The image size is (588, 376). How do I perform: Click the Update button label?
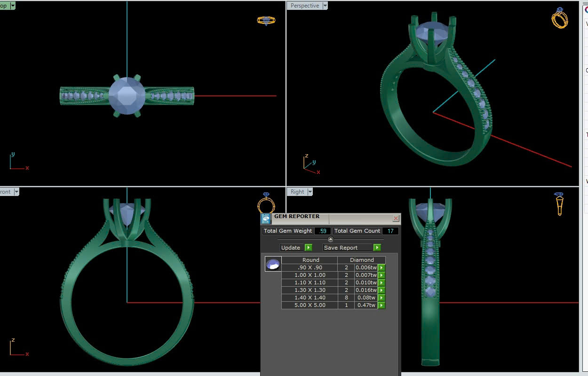pos(291,248)
